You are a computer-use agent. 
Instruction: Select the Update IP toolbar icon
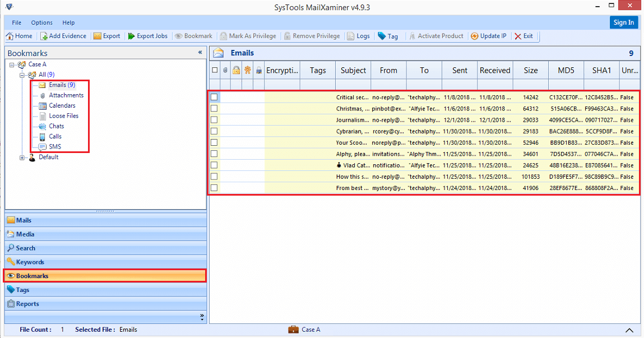488,35
